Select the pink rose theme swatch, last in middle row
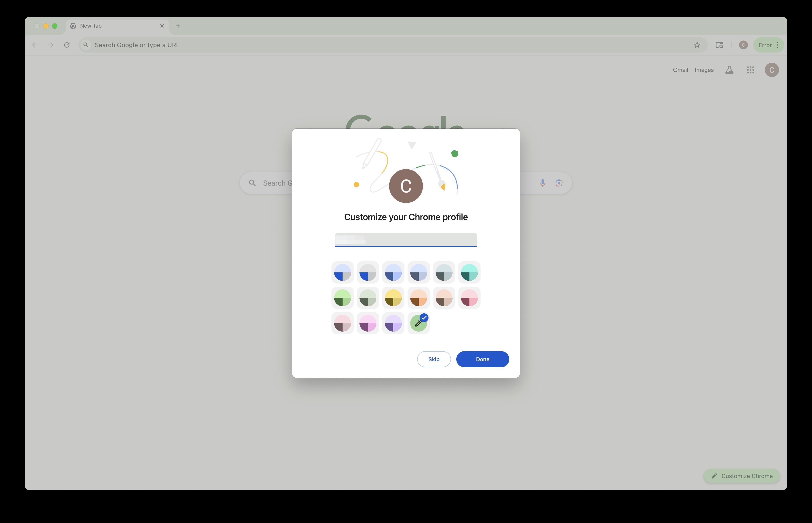The width and height of the screenshot is (812, 523). pos(469,298)
